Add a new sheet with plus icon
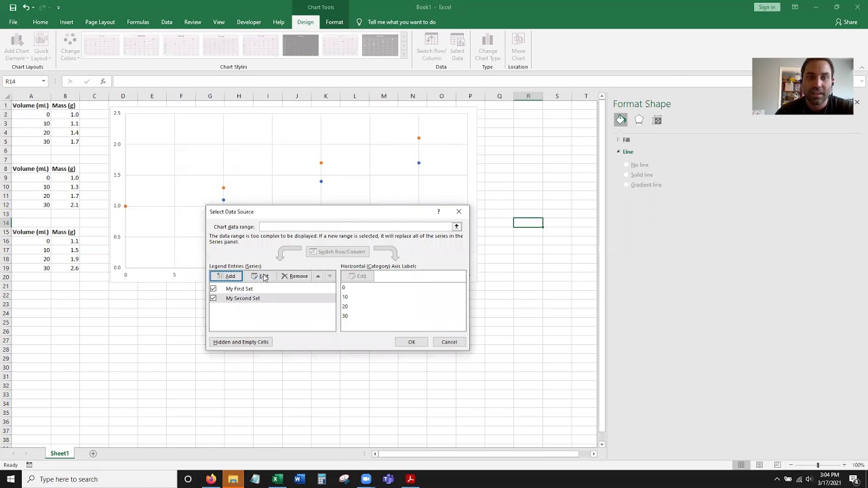Viewport: 868px width, 488px height. tap(93, 453)
